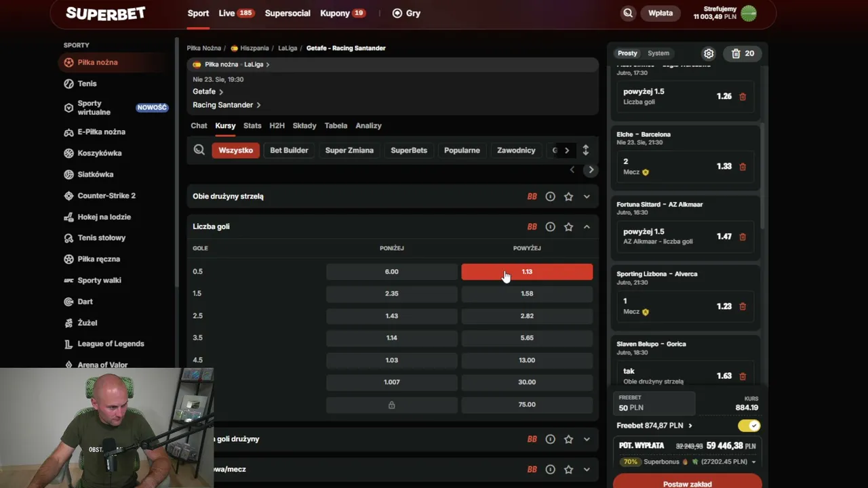Expand or collapse all markets with the double-arrow icon
Viewport: 868px width, 488px height.
pos(586,150)
